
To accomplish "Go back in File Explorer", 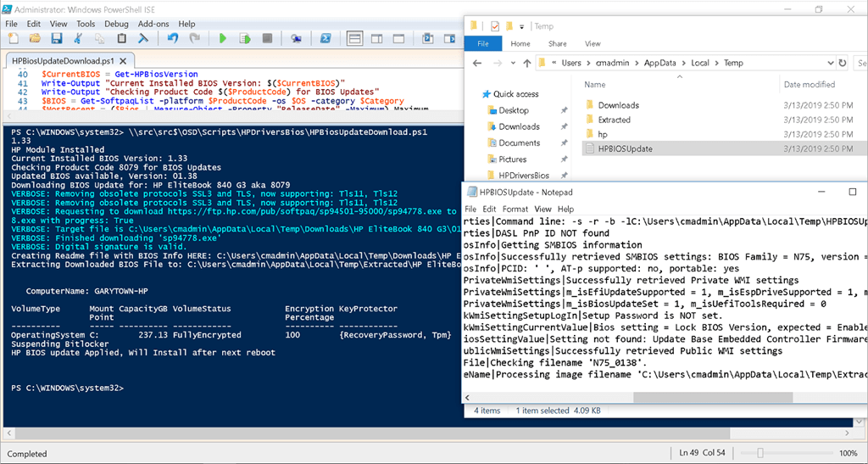I will (477, 63).
